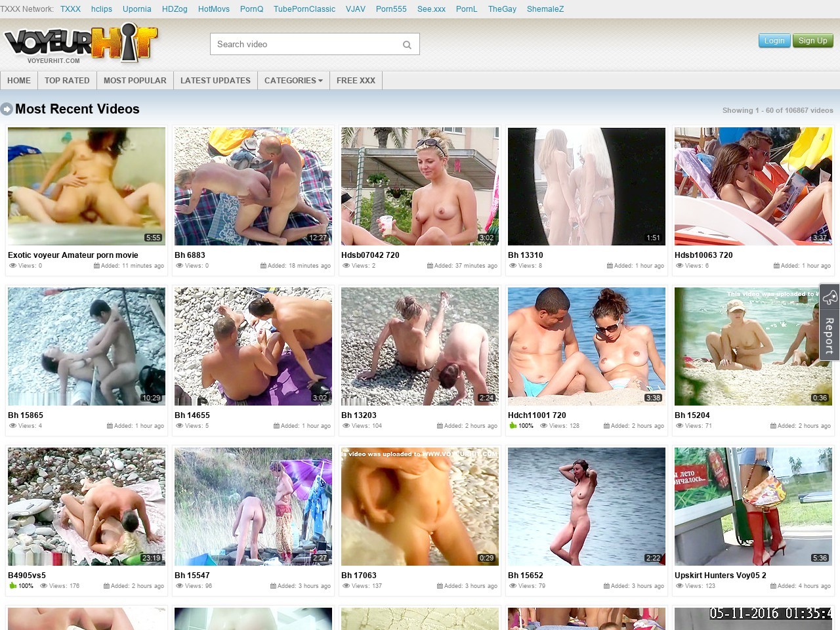Screen dimensions: 840x630
Task: Click the TubePornClassic network link
Action: click(304, 9)
